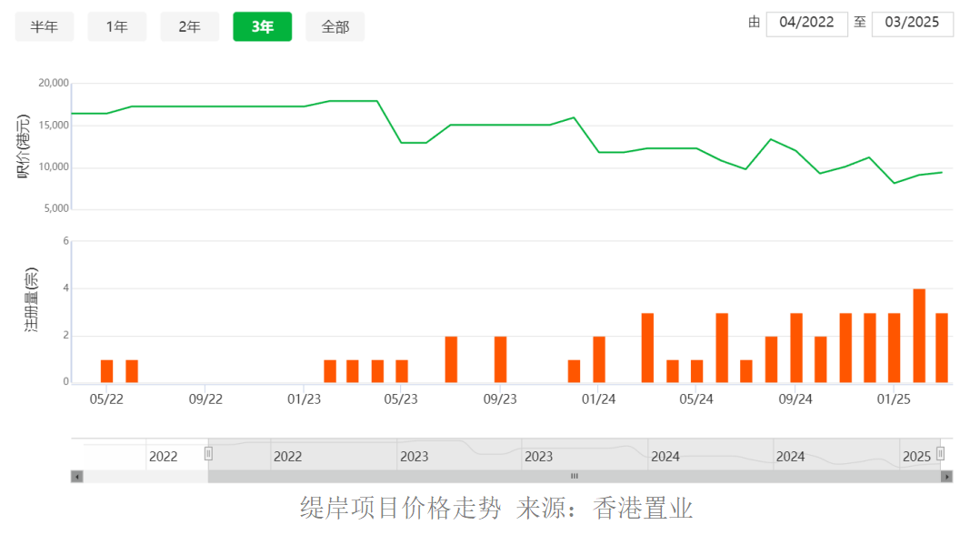Show 全部 data range
The width and height of the screenshot is (980, 535).
335,27
